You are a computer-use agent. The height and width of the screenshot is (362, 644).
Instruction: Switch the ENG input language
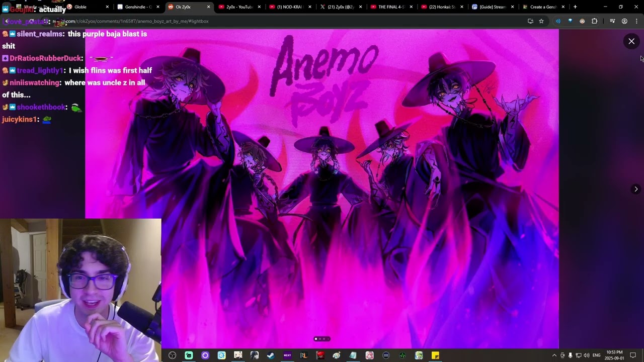(597, 355)
